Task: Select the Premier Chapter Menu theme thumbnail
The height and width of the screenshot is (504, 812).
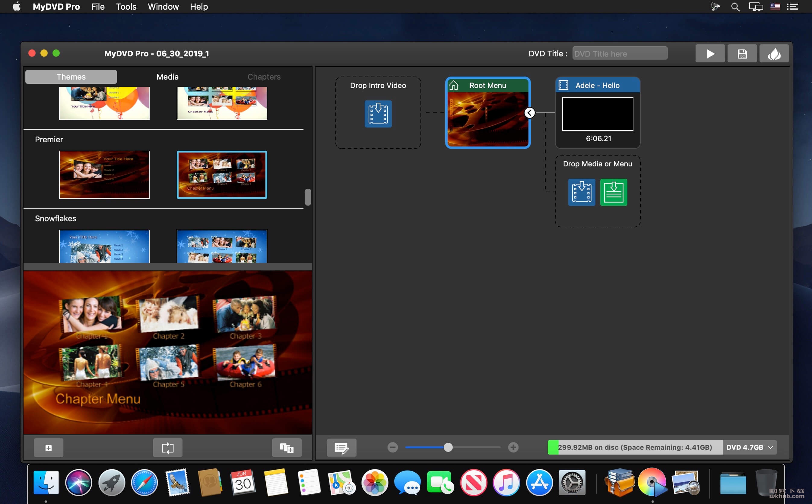Action: pyautogui.click(x=222, y=175)
